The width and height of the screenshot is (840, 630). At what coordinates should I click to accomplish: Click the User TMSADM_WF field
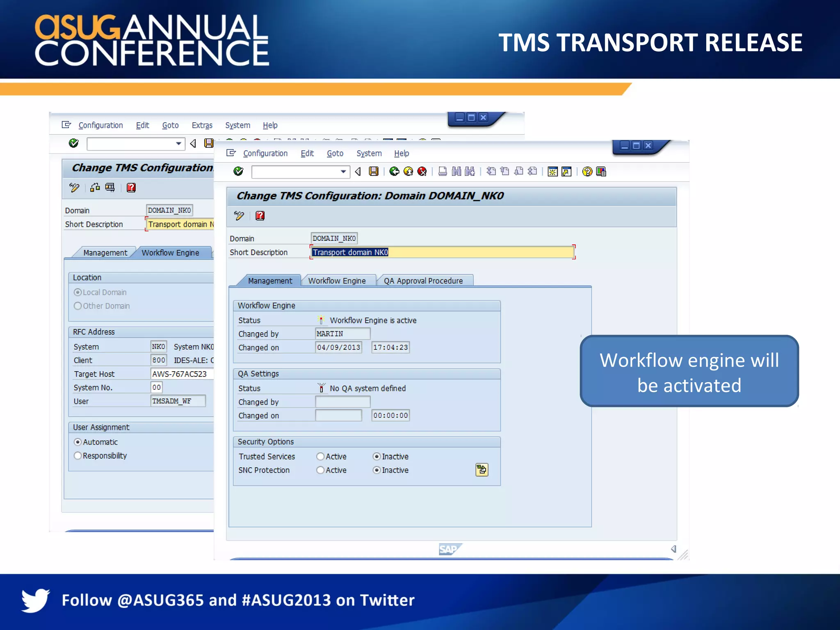click(178, 401)
